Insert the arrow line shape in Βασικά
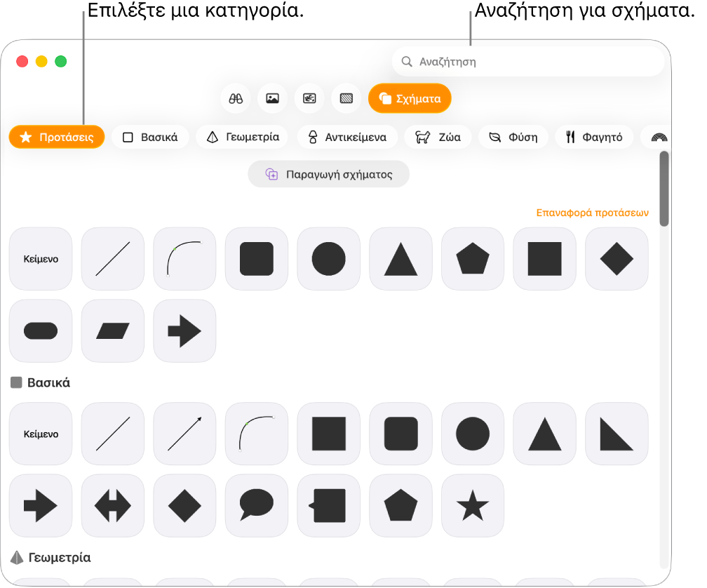The width and height of the screenshot is (707, 588). tap(184, 434)
